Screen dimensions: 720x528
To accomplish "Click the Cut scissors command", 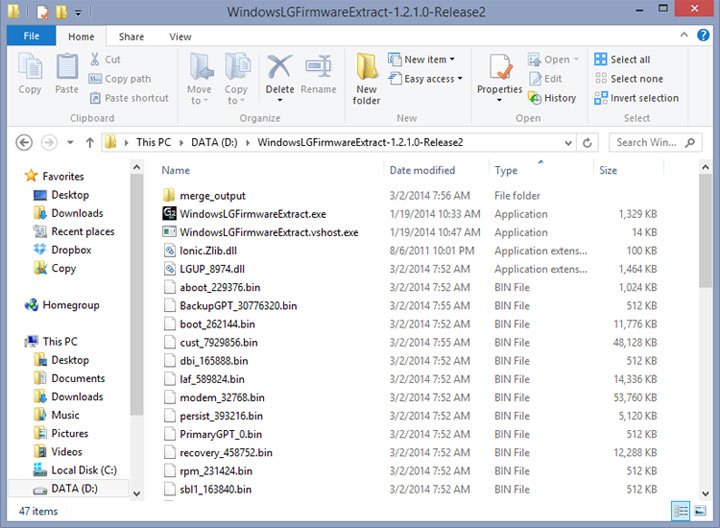I will [x=105, y=59].
